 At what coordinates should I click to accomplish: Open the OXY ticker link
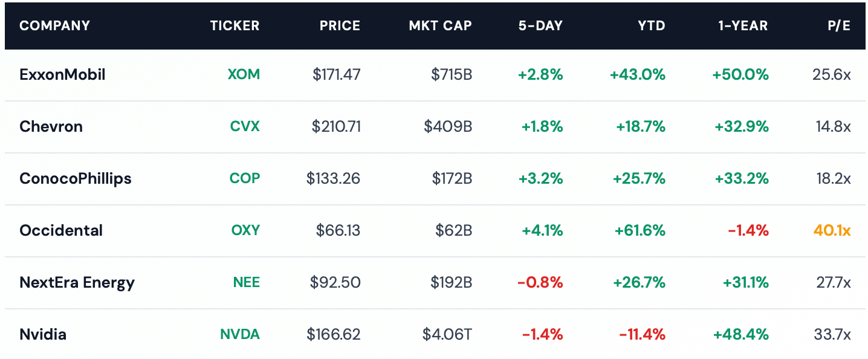pos(245,231)
